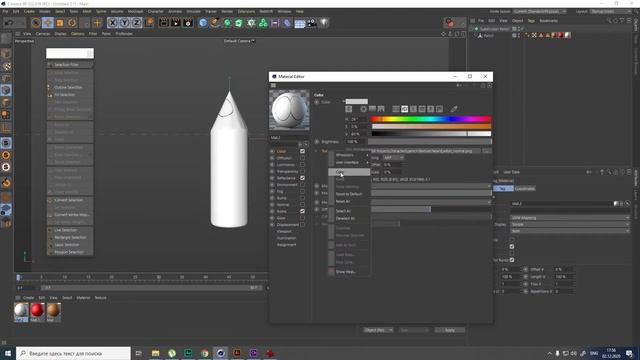Open the UVW Mapping projection dropdown
The height and width of the screenshot is (360, 640).
[570, 218]
